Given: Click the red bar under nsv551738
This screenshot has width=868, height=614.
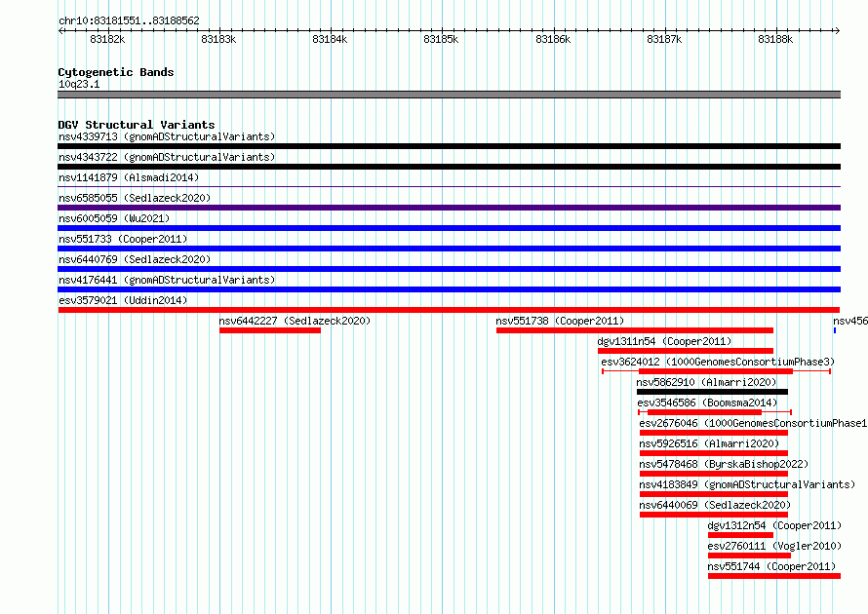Looking at the screenshot, I should (634, 330).
